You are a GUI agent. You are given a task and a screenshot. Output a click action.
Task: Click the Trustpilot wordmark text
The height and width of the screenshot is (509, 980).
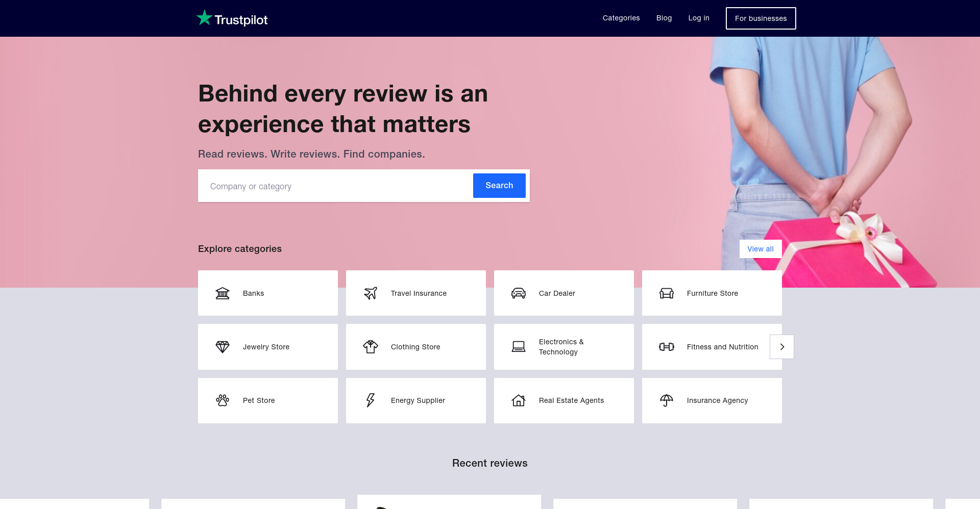[x=241, y=20]
